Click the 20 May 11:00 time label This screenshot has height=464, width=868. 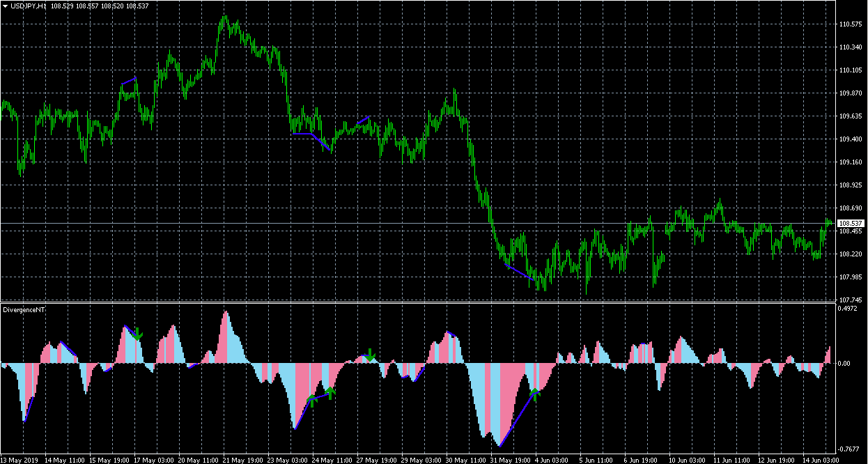(198, 460)
